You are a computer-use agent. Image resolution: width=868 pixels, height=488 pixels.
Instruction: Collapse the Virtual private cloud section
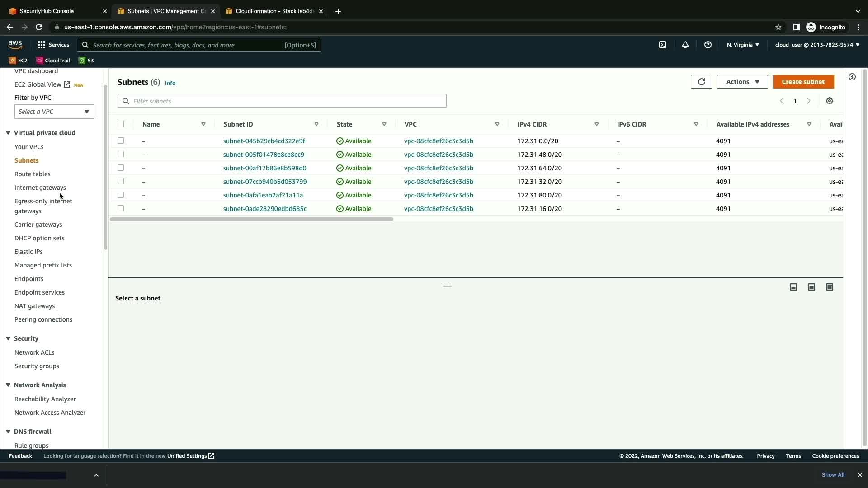(8, 133)
